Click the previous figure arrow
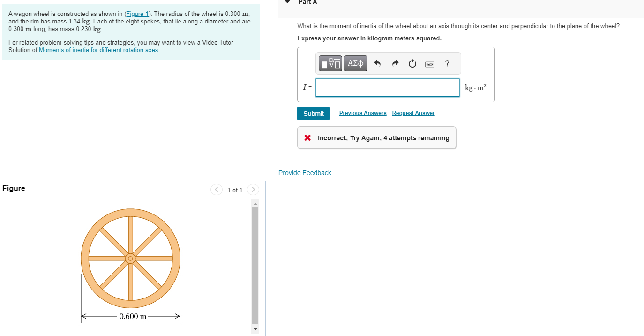The width and height of the screenshot is (644, 336). 217,190
